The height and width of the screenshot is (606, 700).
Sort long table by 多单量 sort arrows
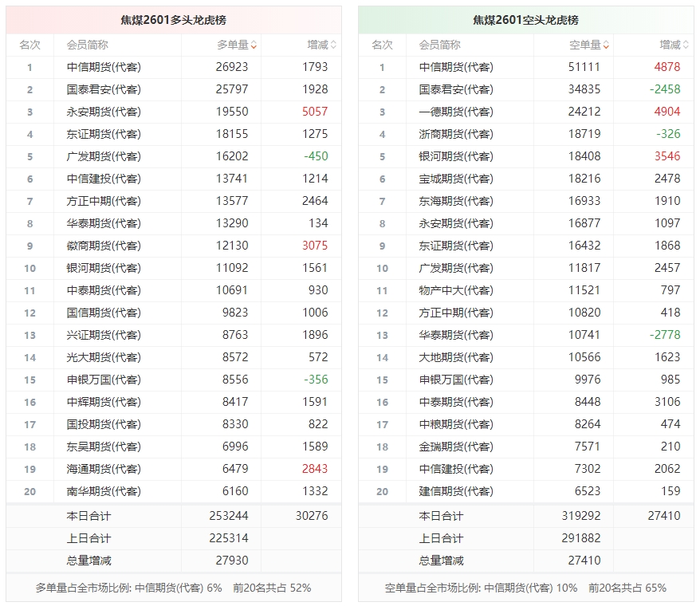254,45
